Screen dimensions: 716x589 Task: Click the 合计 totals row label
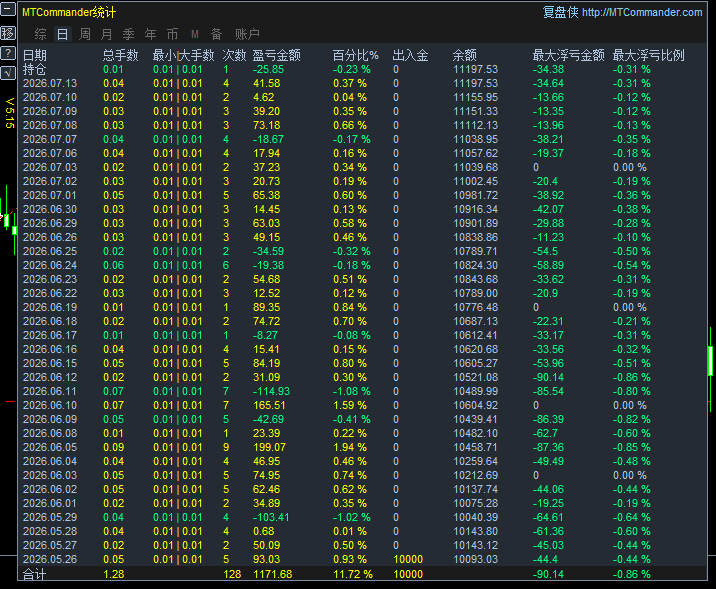pos(35,574)
